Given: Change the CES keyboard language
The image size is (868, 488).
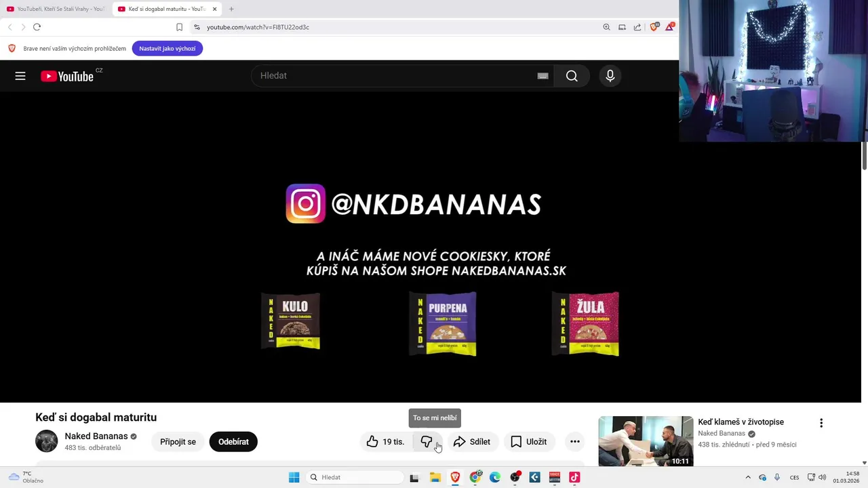Looking at the screenshot, I should 794,477.
